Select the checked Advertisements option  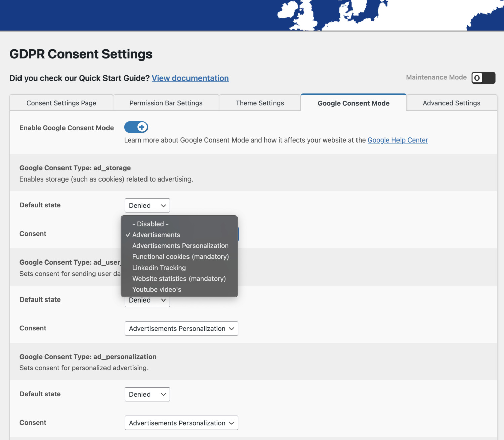[156, 235]
